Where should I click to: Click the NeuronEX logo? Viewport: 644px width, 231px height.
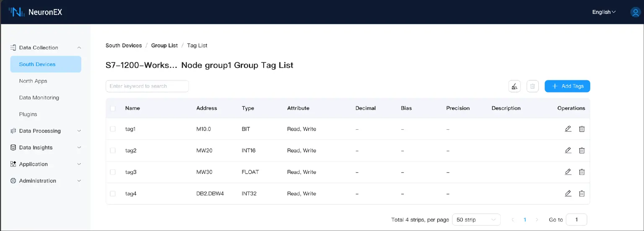tap(35, 12)
